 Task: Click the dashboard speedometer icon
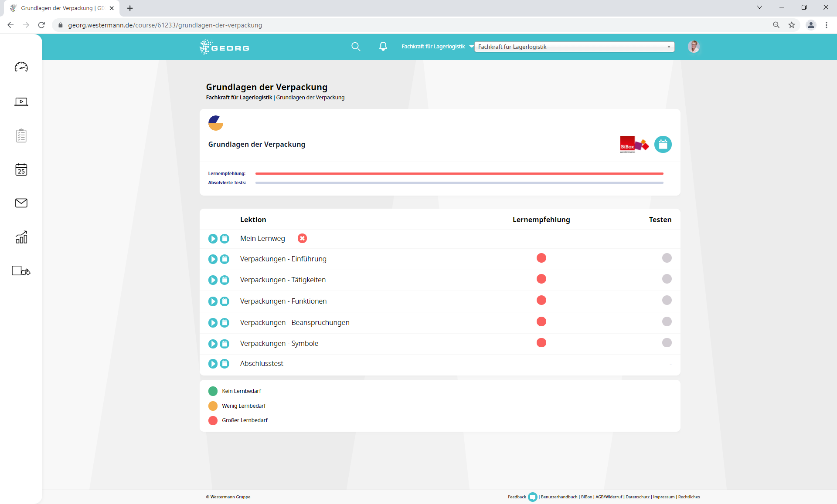(21, 67)
